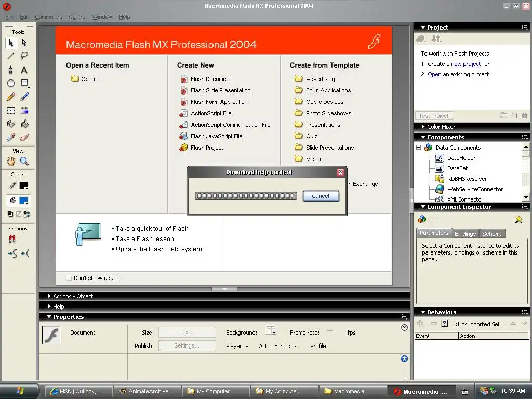The height and width of the screenshot is (399, 532).
Task: Click the new project link
Action: tap(466, 64)
